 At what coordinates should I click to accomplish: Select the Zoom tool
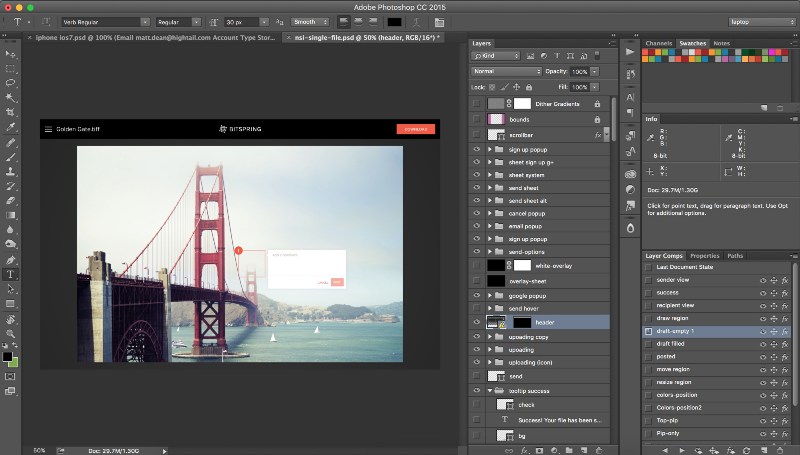10,334
